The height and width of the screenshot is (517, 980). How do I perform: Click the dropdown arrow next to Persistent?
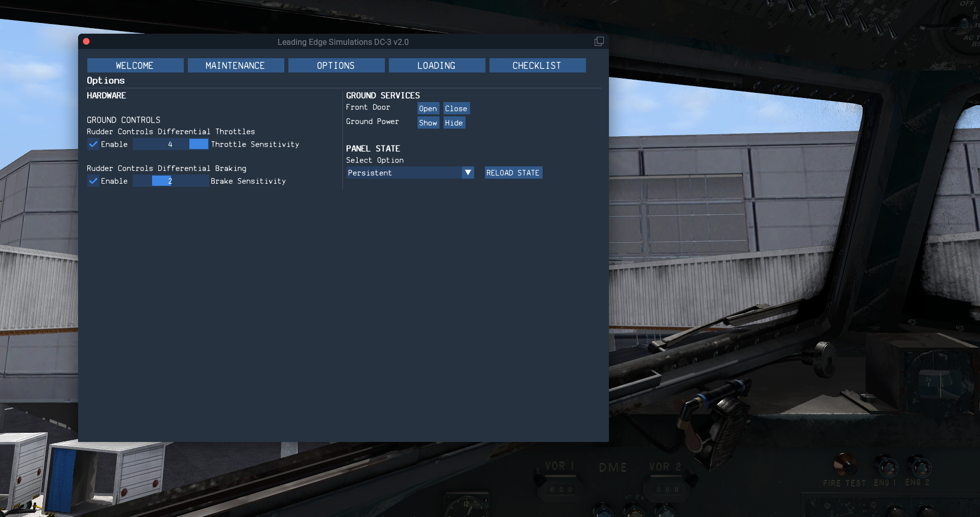click(x=468, y=173)
